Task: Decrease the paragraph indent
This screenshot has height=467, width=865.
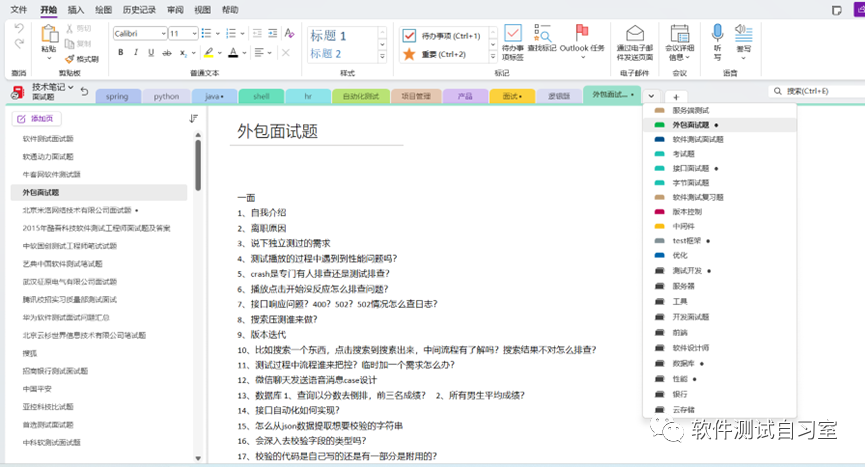Action: (257, 34)
